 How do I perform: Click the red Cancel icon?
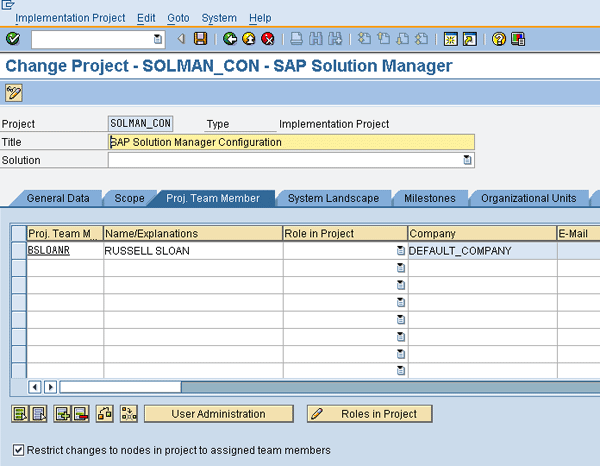point(268,39)
